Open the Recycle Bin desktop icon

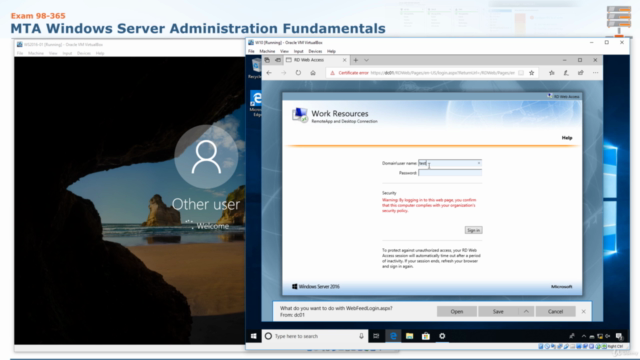click(256, 68)
